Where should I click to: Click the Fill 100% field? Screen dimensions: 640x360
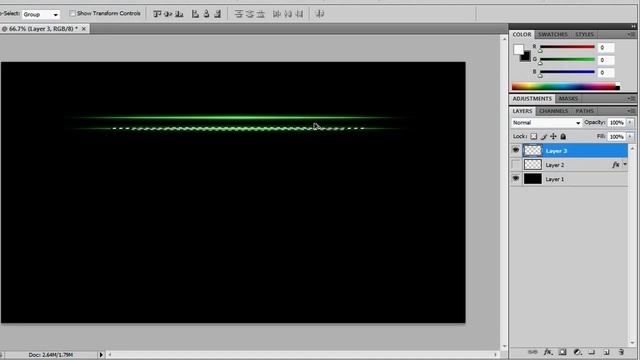616,136
